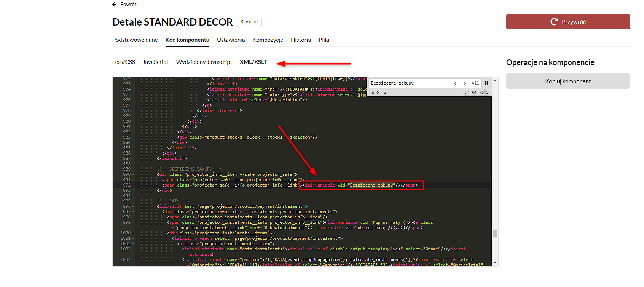Close the editor search box
Screen dimensions: 644x287
[x=486, y=83]
